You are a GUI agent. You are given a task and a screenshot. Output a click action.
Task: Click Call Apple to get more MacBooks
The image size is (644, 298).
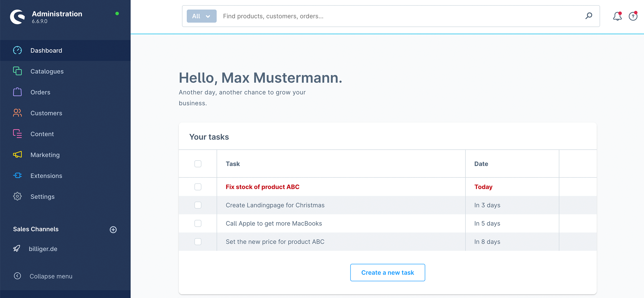(x=274, y=223)
